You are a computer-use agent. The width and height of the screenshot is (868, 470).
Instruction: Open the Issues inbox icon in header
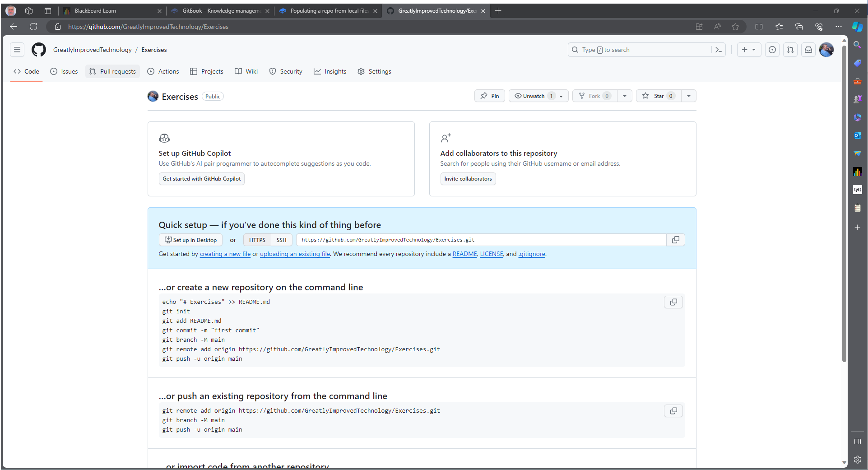772,50
